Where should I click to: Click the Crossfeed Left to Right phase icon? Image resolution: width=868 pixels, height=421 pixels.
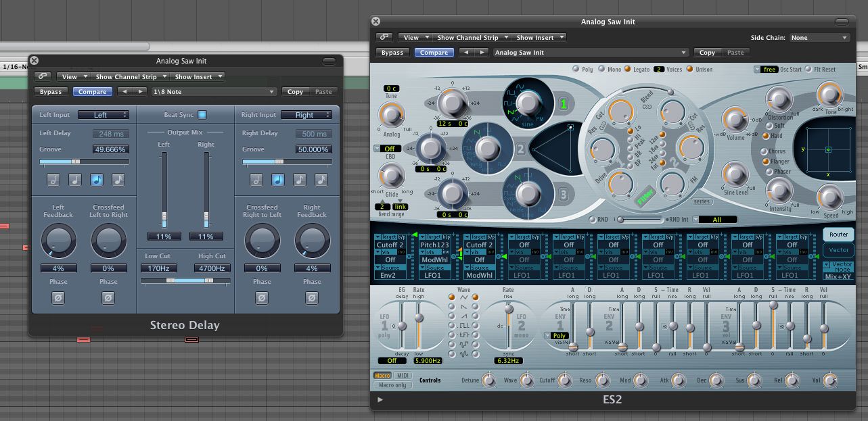pyautogui.click(x=108, y=297)
